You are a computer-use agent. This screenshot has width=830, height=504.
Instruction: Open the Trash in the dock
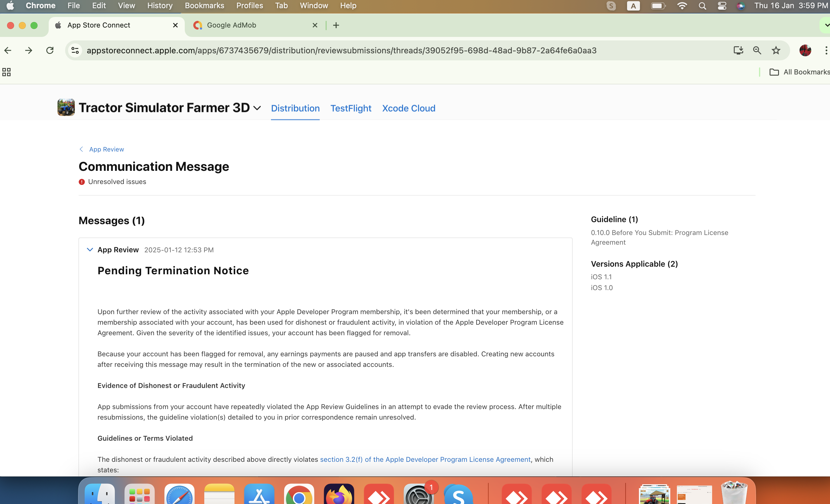(734, 493)
